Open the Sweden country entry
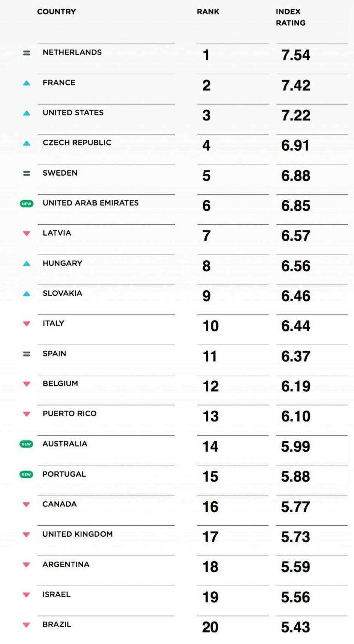 click(60, 173)
